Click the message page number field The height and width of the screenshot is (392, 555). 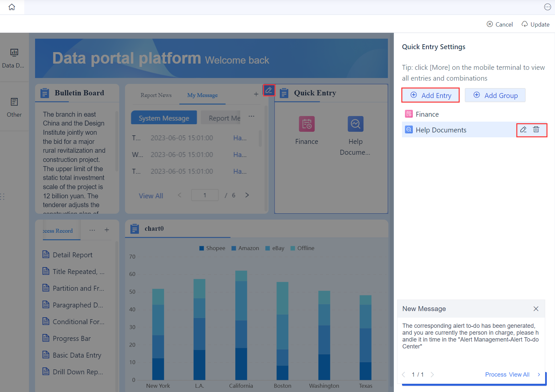(205, 195)
